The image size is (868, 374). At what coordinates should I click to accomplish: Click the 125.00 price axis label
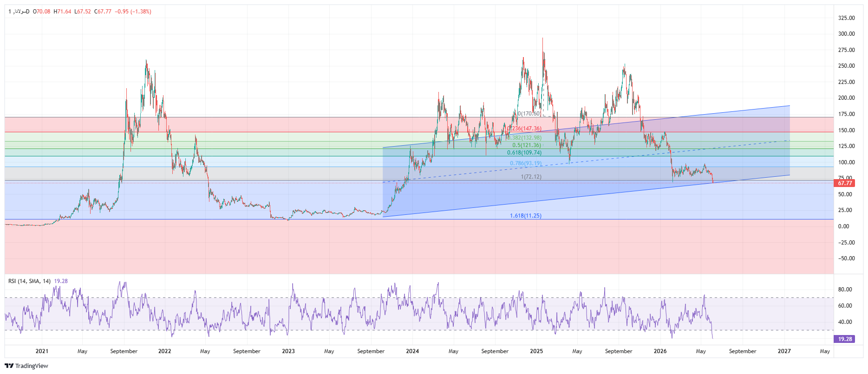(x=846, y=146)
